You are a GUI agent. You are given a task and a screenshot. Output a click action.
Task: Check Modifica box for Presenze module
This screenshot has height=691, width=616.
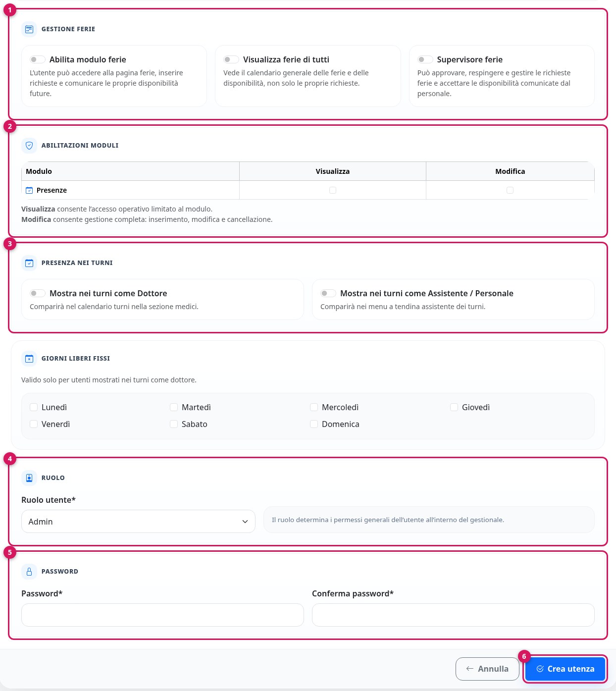(x=510, y=190)
